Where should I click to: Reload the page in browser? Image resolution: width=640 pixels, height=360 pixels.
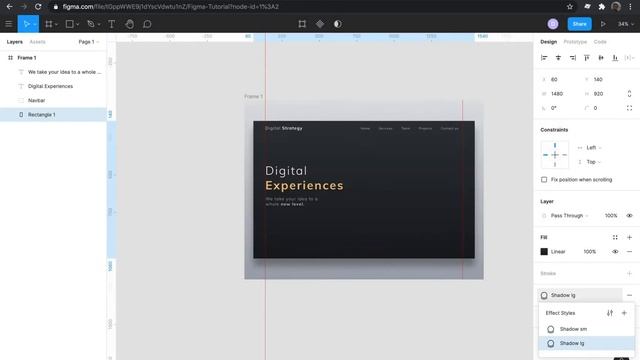(x=38, y=7)
